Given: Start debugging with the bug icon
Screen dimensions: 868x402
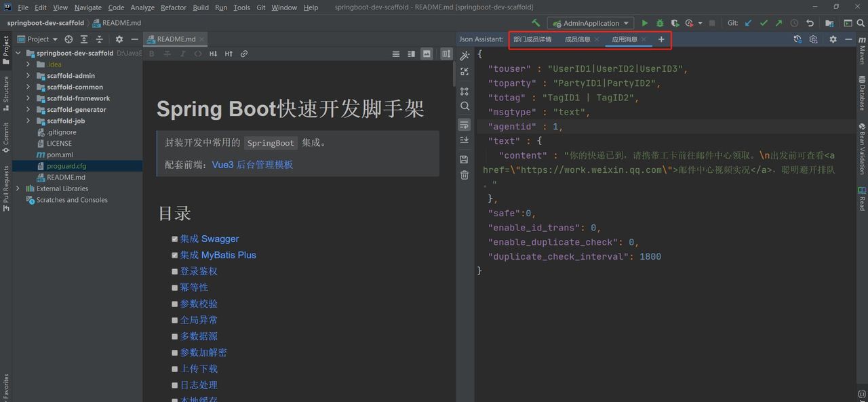Looking at the screenshot, I should point(658,22).
